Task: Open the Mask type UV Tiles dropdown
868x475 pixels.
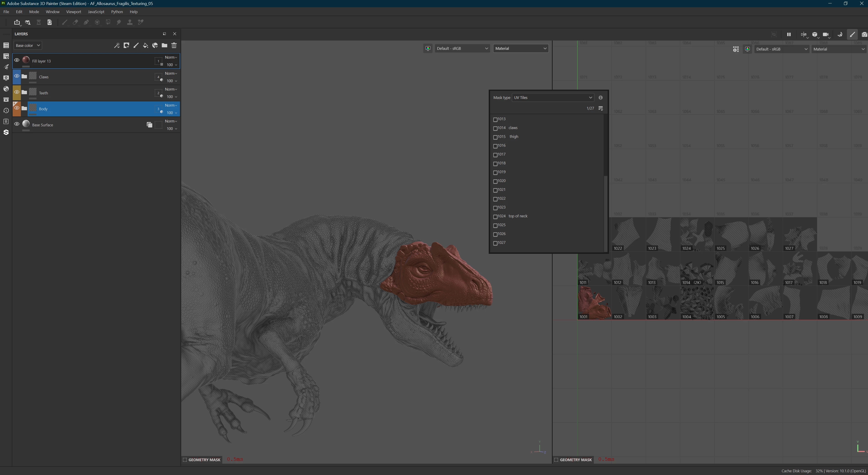Action: pyautogui.click(x=553, y=98)
